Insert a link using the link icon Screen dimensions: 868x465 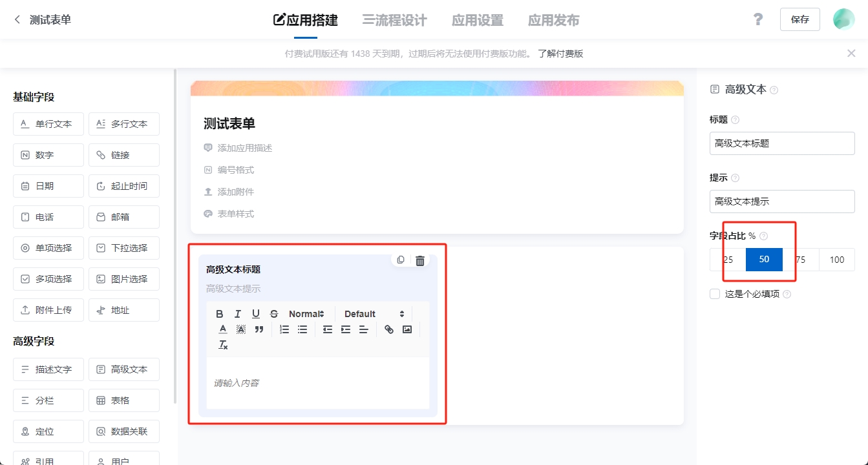(x=389, y=329)
